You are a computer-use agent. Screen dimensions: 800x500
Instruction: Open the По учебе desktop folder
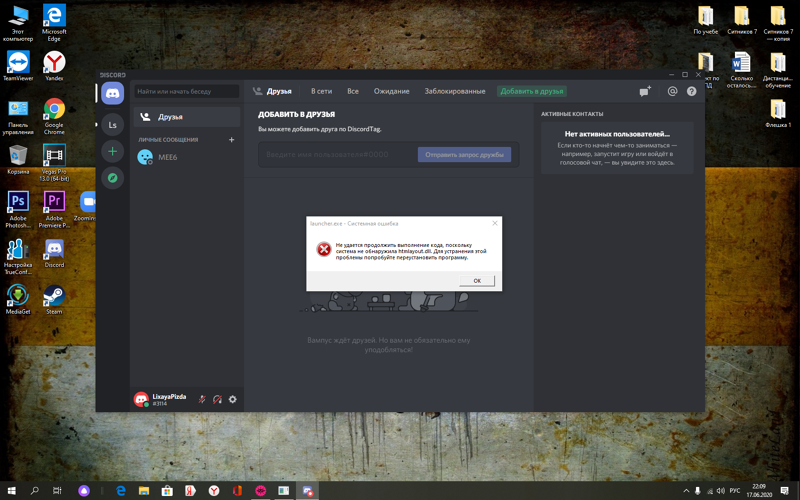point(706,20)
